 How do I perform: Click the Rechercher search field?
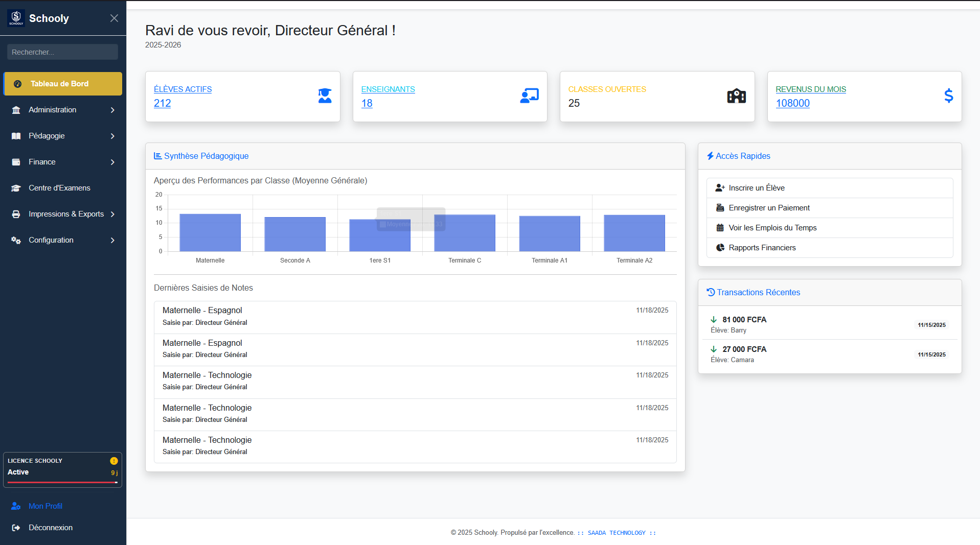[62, 52]
